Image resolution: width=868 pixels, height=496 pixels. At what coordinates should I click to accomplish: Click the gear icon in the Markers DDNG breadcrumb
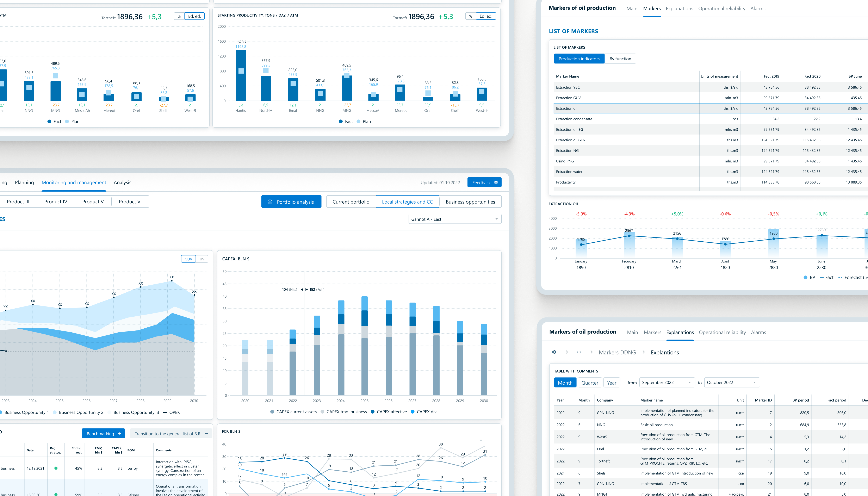(554, 352)
